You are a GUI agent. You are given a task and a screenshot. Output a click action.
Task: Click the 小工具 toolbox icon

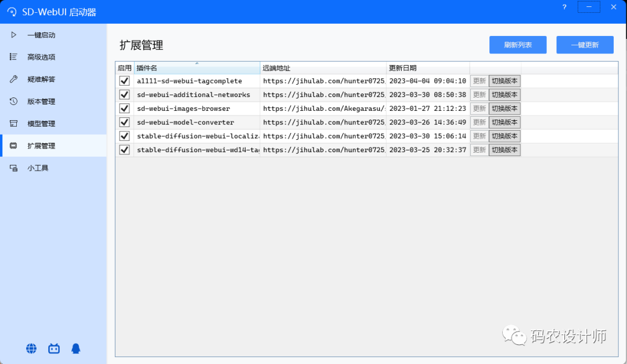pyautogui.click(x=13, y=168)
